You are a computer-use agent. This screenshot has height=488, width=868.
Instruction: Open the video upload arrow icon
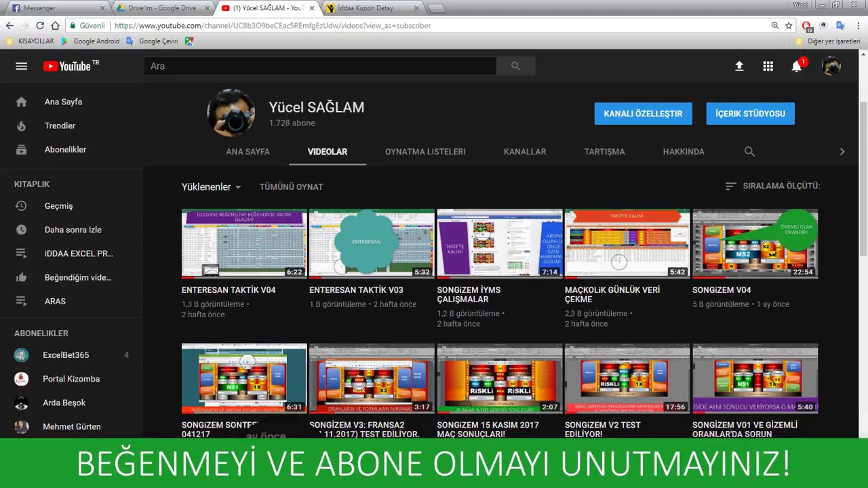[739, 66]
